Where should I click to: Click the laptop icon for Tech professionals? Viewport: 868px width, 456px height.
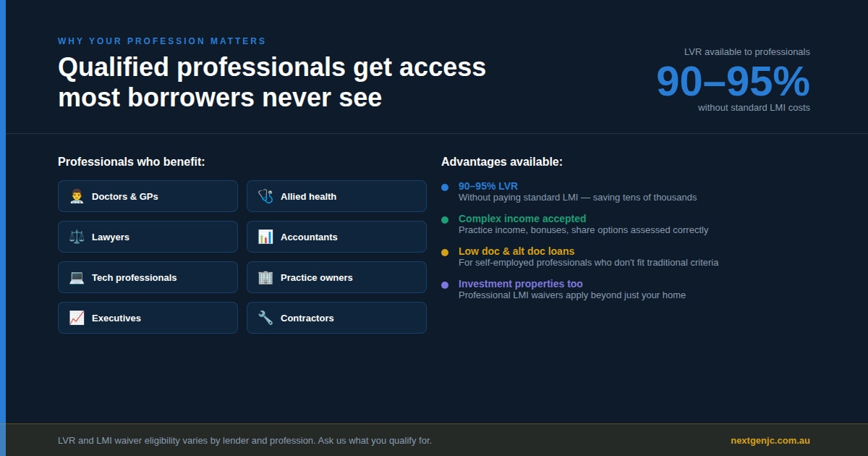tap(77, 277)
